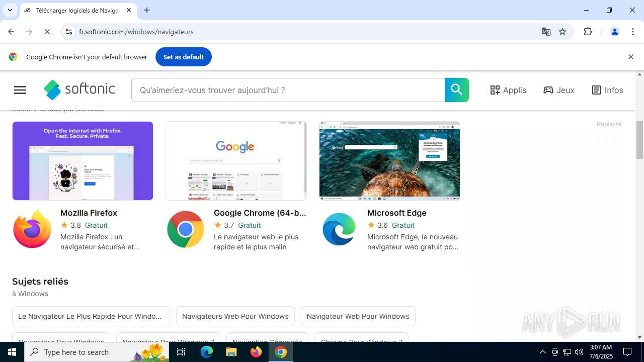Open the Chrome profile avatar
Viewport: 644px width, 362px height.
point(614,32)
